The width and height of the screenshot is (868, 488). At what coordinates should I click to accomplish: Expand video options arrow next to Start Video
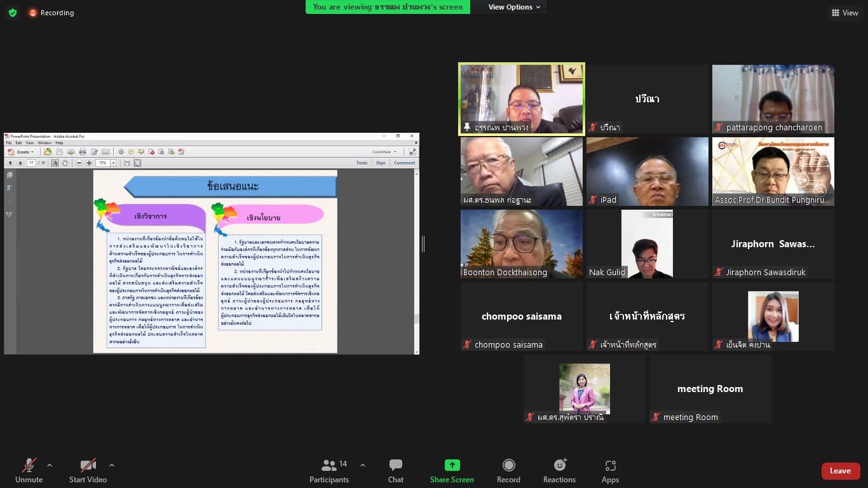click(x=112, y=465)
